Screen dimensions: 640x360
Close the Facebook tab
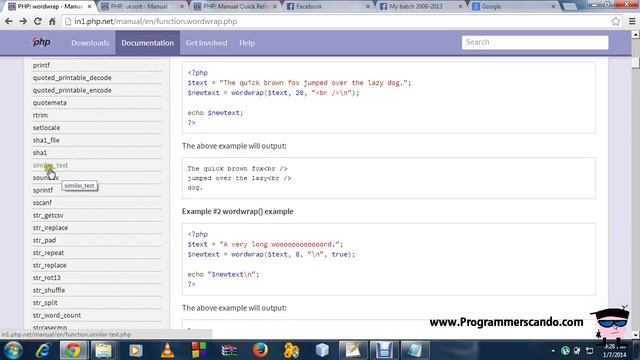[x=368, y=7]
